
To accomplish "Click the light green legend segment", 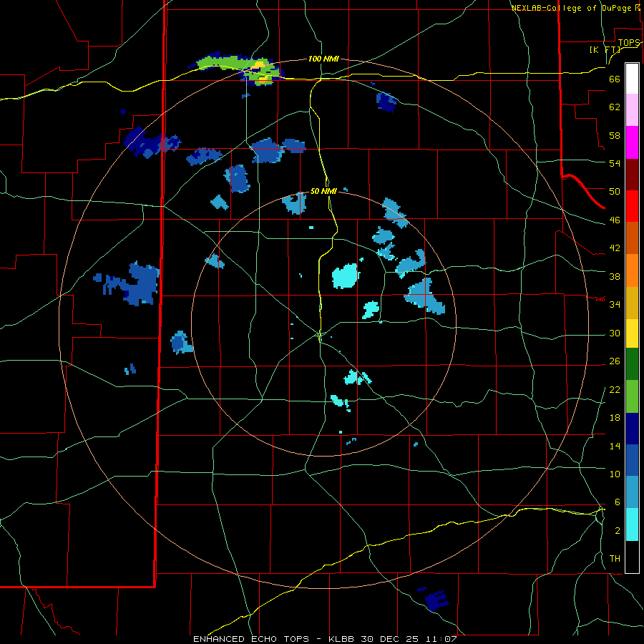I will (x=632, y=396).
